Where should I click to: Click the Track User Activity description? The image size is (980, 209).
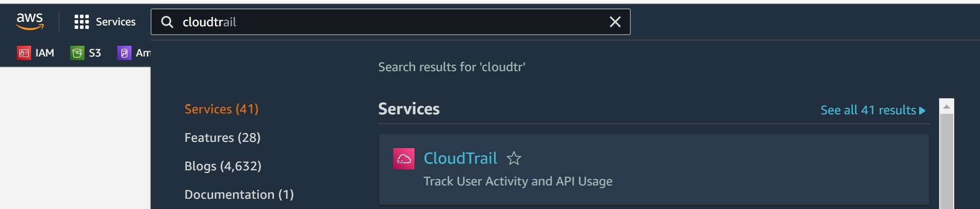(518, 181)
